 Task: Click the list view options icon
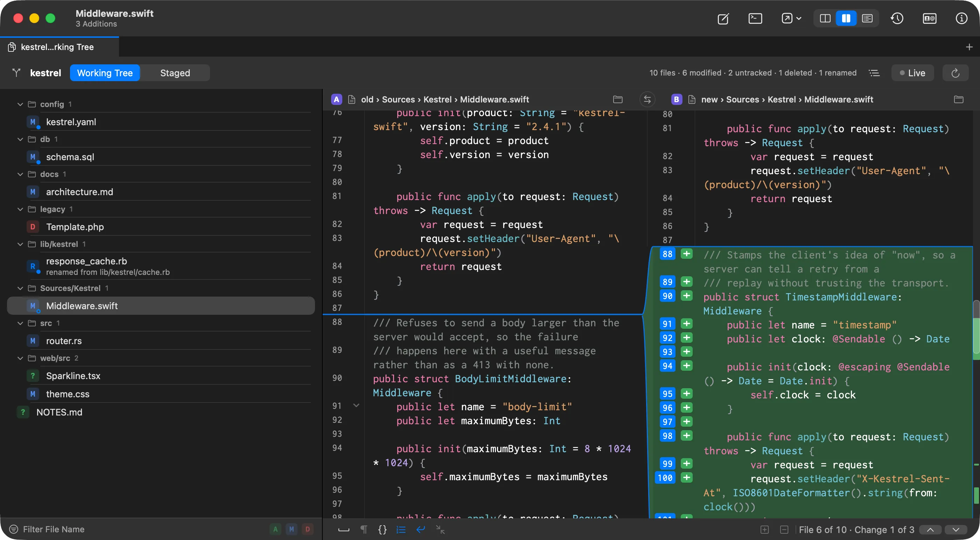click(x=874, y=73)
